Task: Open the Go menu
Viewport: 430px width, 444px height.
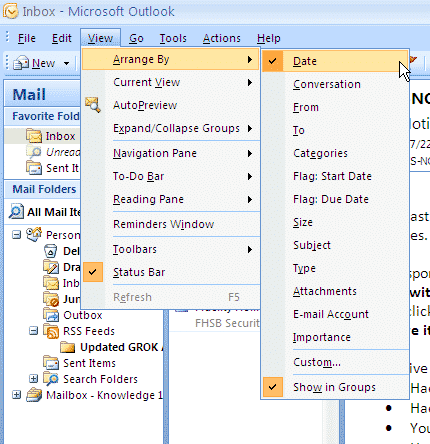Action: pyautogui.click(x=136, y=38)
